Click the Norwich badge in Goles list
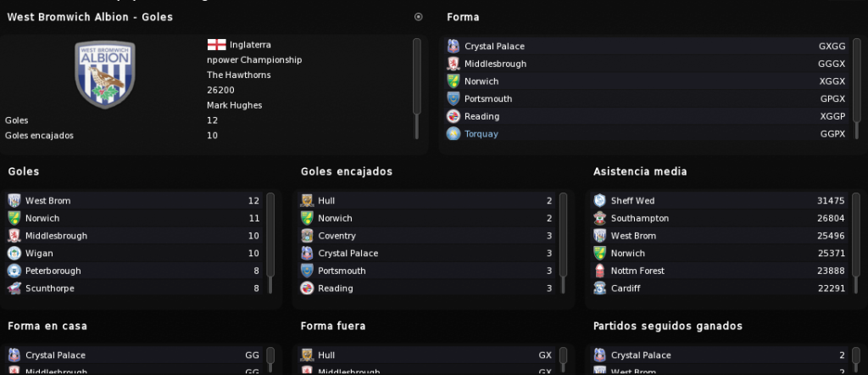Screen dimensions: 868x375 point(14,218)
